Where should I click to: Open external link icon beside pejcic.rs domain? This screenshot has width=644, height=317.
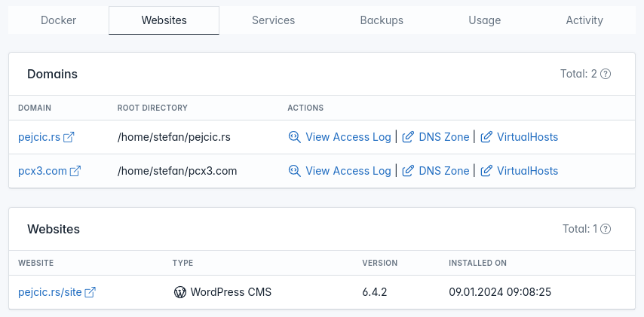click(69, 137)
